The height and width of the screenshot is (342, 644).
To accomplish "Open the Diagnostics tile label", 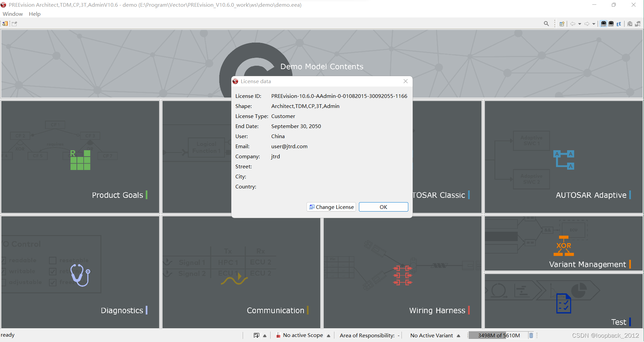I will click(122, 310).
